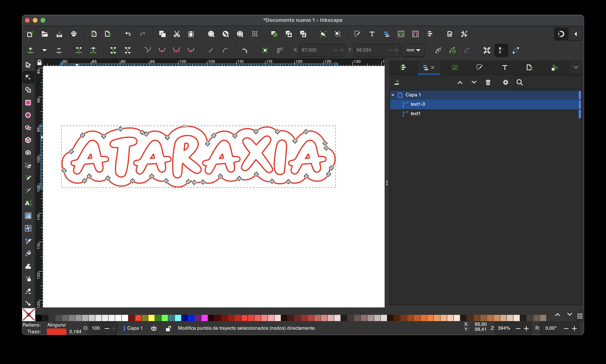Toggle snapping button at top right
The width and height of the screenshot is (606, 364).
click(561, 34)
